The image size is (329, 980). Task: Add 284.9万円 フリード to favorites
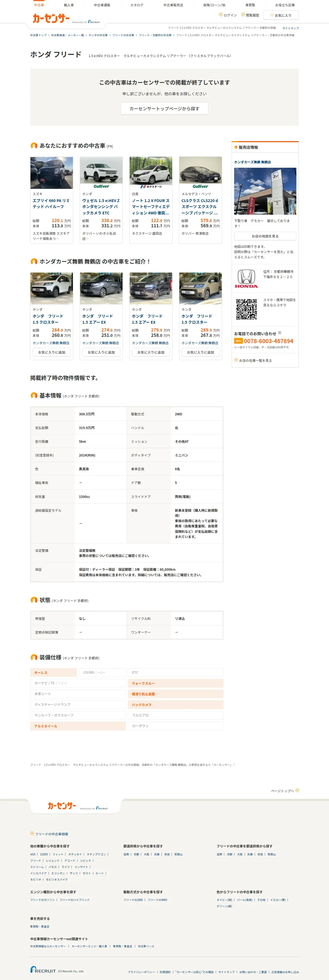click(52, 352)
